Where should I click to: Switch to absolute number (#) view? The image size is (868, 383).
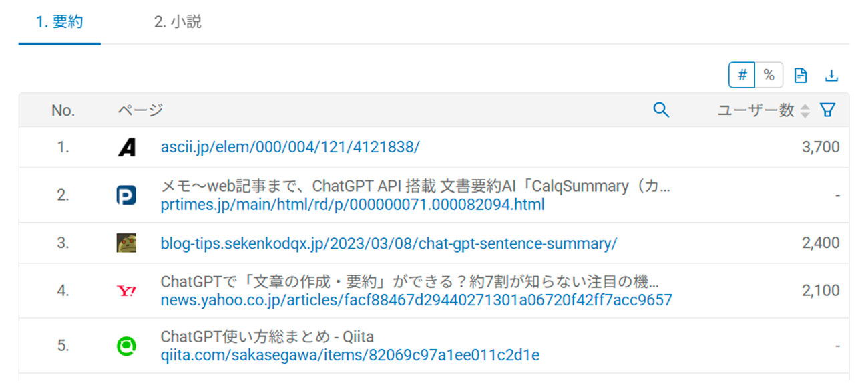(x=742, y=76)
